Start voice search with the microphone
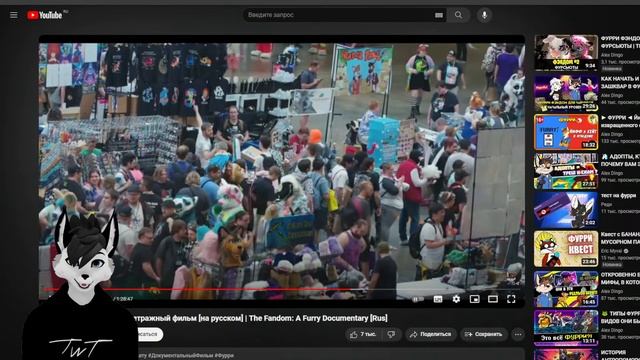 coord(484,15)
